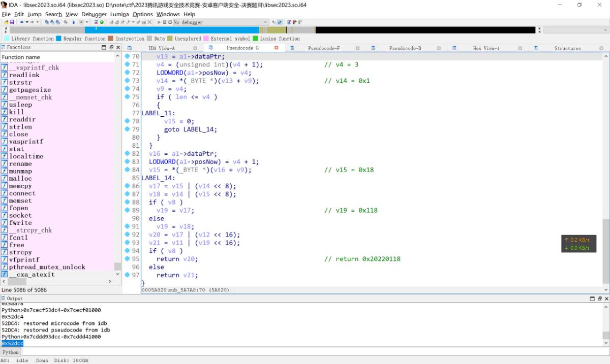Switch to the Structures tab
610x364 pixels.
567,48
